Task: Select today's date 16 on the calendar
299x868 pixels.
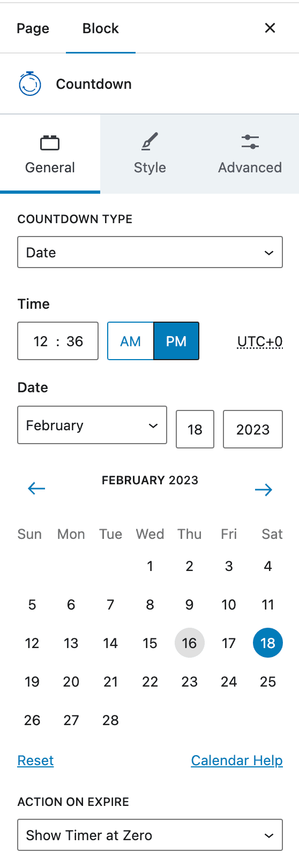Action: click(x=190, y=643)
